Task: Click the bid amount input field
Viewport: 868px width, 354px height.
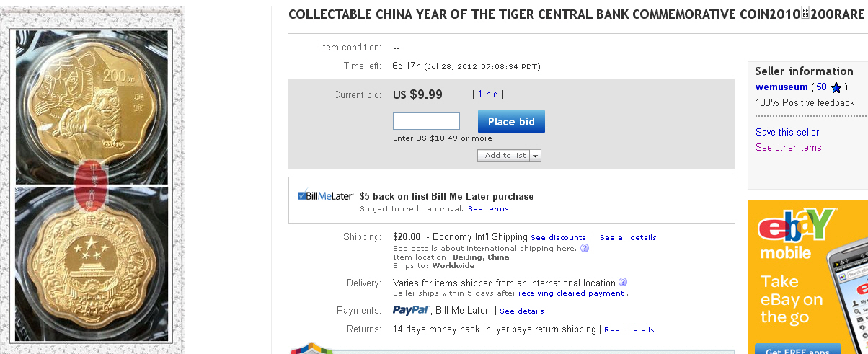Action: coord(426,121)
